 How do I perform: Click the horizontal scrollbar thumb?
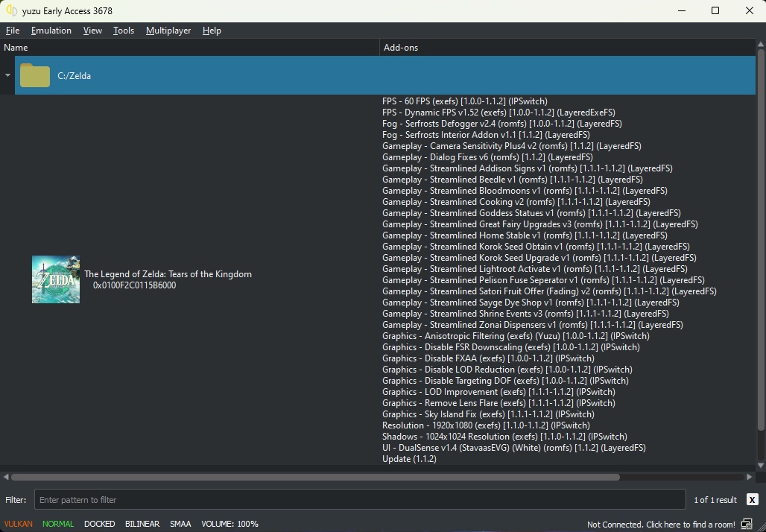[x=315, y=477]
